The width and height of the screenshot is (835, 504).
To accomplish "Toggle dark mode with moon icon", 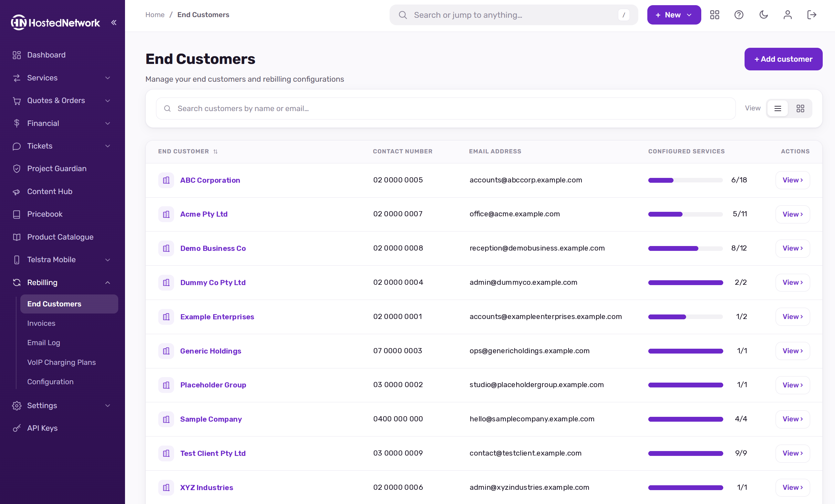I will pyautogui.click(x=763, y=15).
